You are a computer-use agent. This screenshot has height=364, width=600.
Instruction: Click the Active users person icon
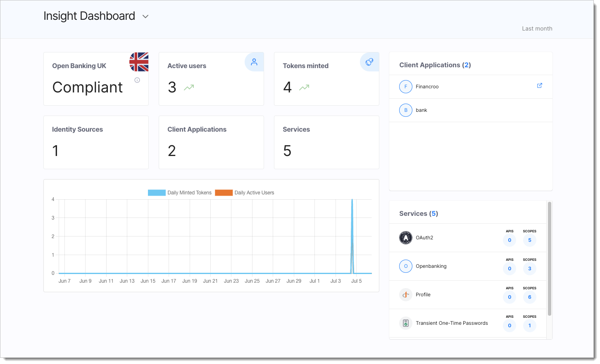pyautogui.click(x=254, y=62)
